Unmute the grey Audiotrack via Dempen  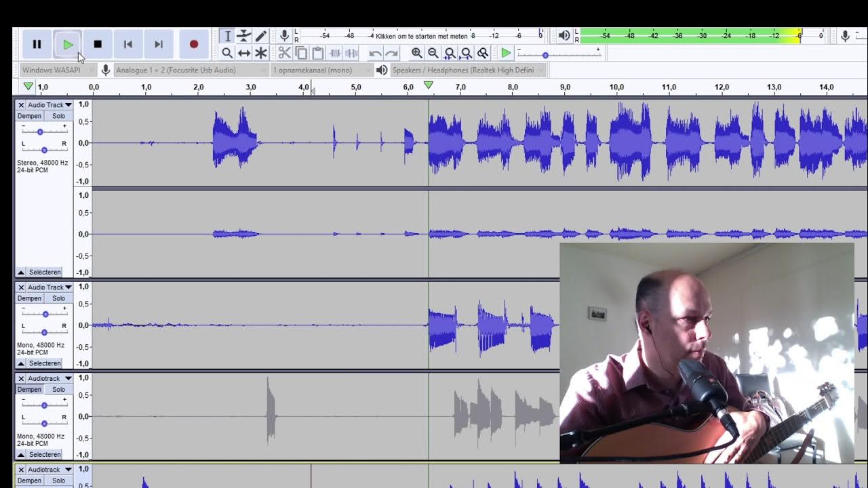click(x=29, y=389)
